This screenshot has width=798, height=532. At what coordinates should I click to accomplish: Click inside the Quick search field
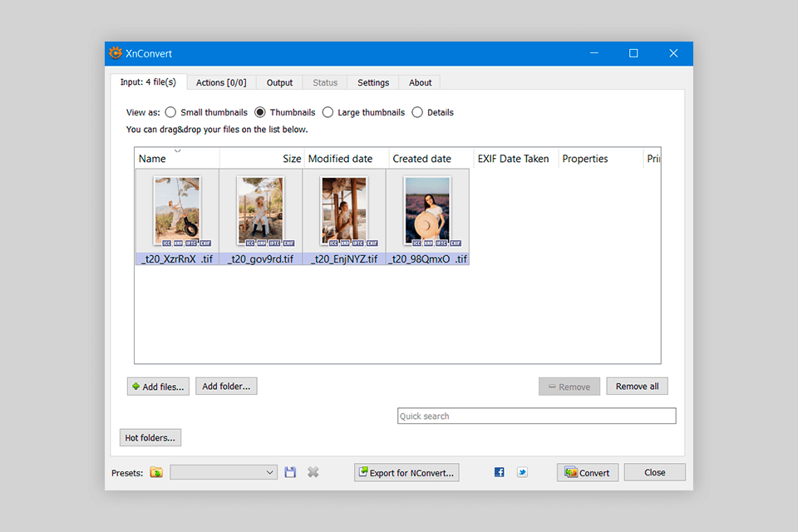536,416
